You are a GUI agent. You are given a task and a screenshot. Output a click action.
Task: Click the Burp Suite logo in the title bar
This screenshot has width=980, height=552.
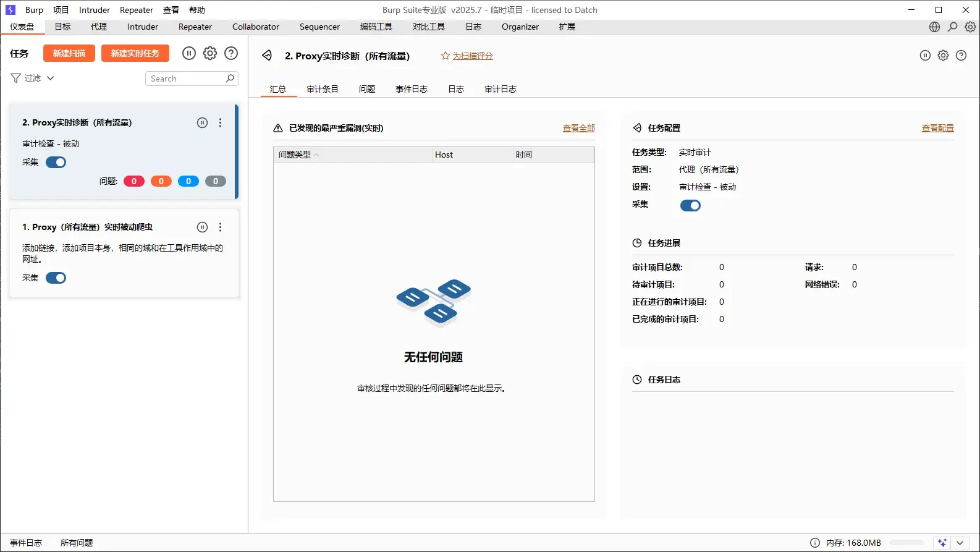pos(11,10)
